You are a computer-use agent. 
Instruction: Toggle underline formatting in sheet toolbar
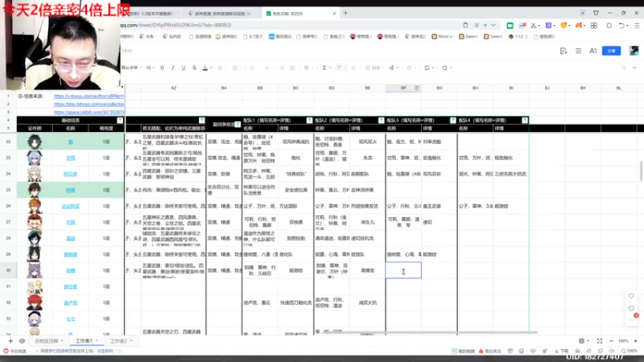184,68
